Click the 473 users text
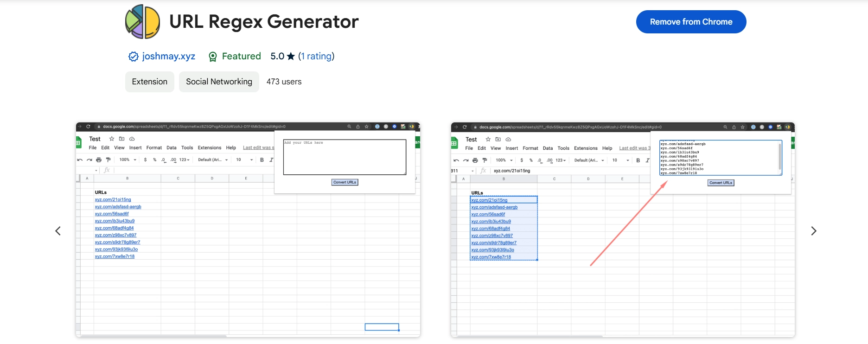This screenshot has height=344, width=868. pyautogui.click(x=284, y=82)
